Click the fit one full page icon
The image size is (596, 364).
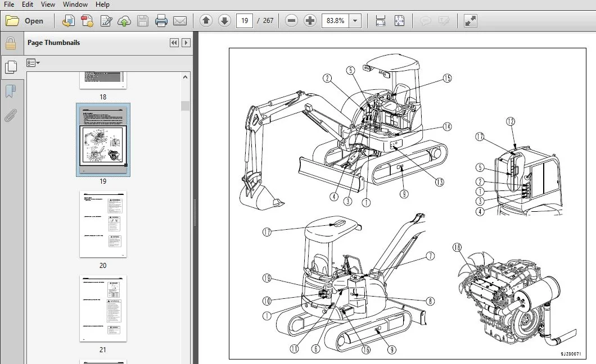click(399, 20)
